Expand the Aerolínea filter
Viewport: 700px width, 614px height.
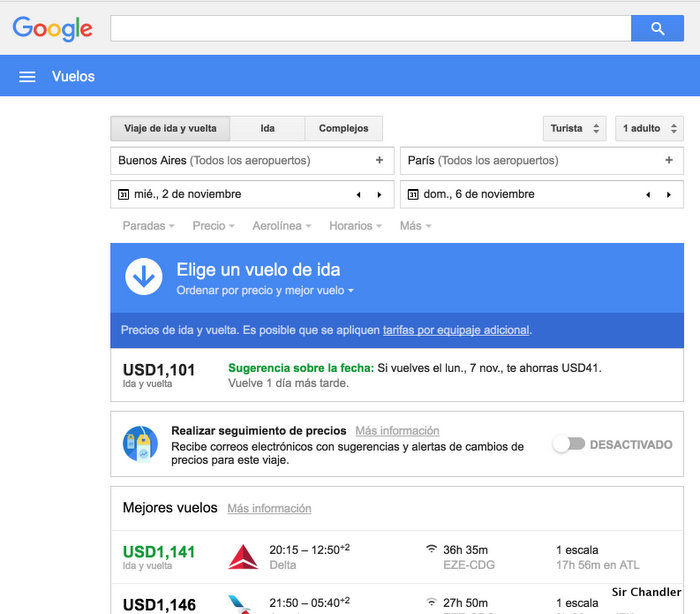[x=282, y=226]
